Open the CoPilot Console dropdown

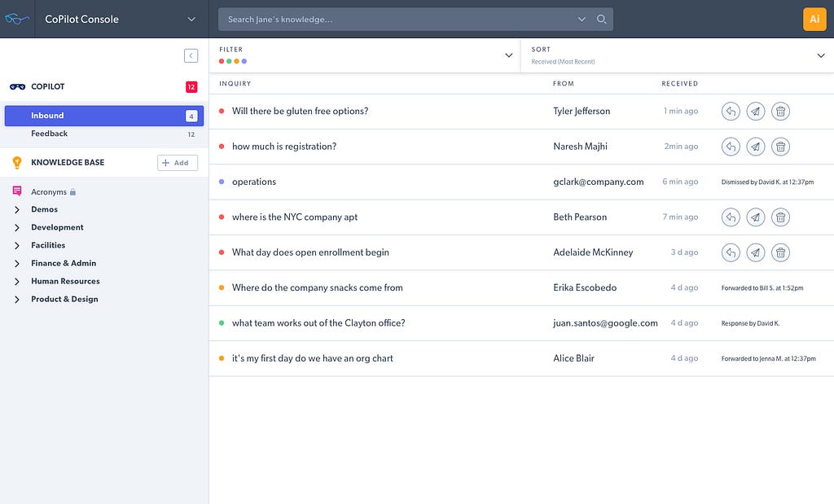click(x=191, y=20)
